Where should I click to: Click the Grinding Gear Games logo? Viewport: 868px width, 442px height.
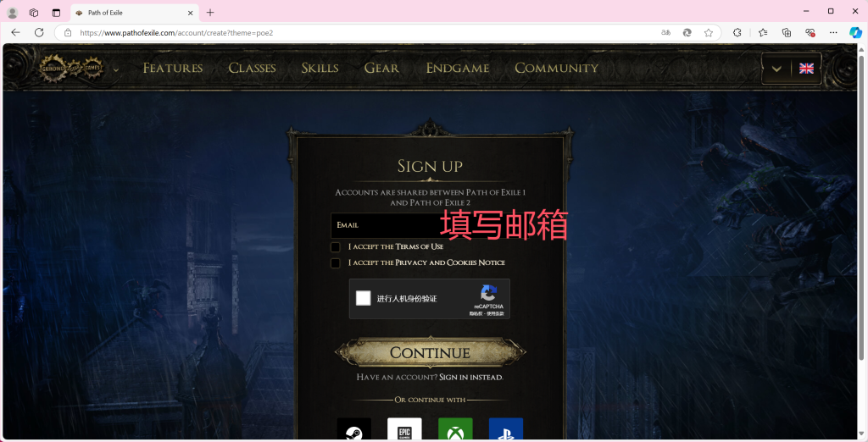tap(71, 68)
